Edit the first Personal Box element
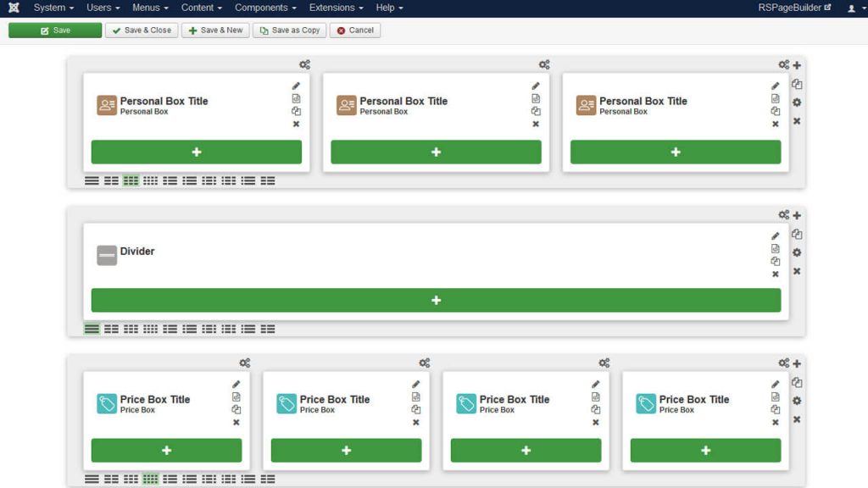The height and width of the screenshot is (488, 868). click(296, 86)
